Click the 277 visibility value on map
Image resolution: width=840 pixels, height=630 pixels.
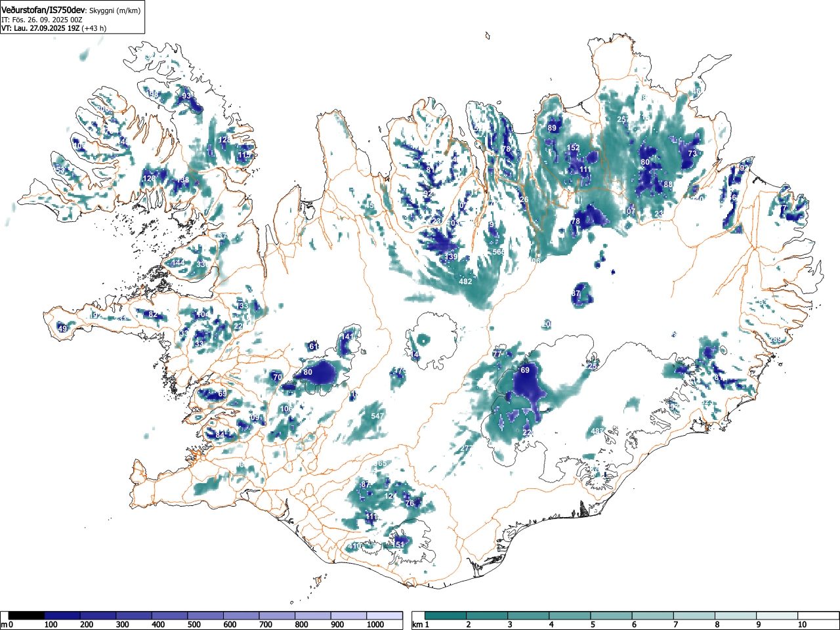tap(466, 448)
